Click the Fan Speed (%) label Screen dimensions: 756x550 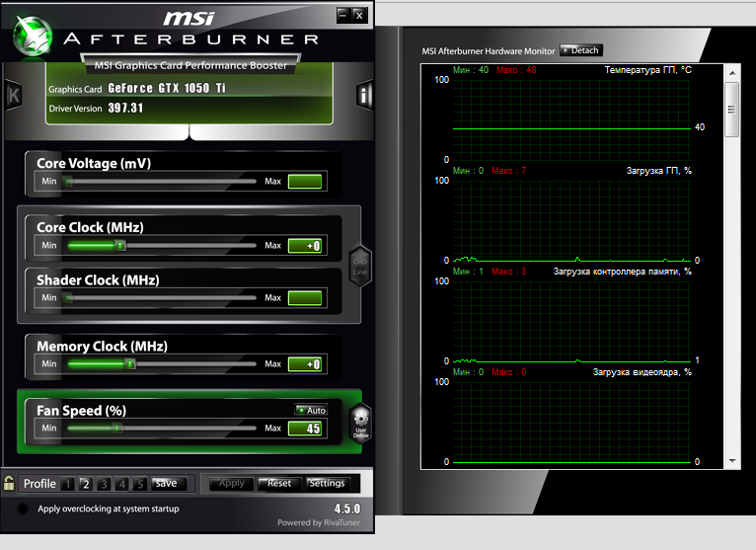[x=82, y=411]
